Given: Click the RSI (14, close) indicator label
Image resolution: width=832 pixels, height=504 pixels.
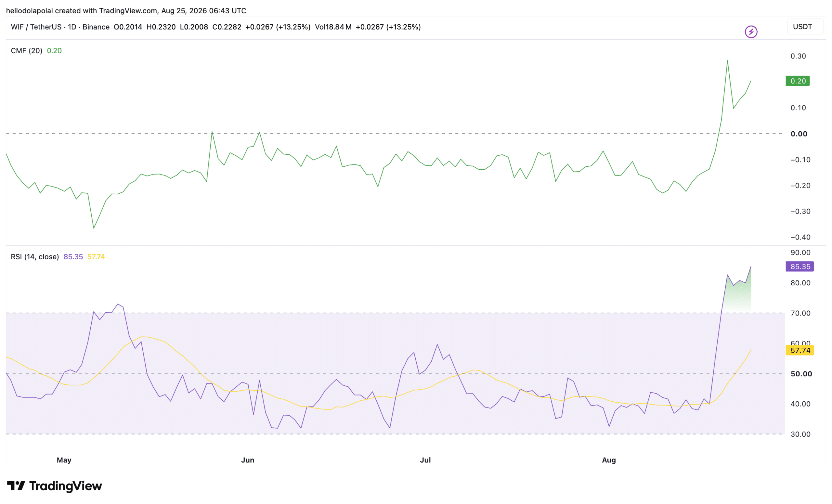Looking at the screenshot, I should tap(35, 257).
